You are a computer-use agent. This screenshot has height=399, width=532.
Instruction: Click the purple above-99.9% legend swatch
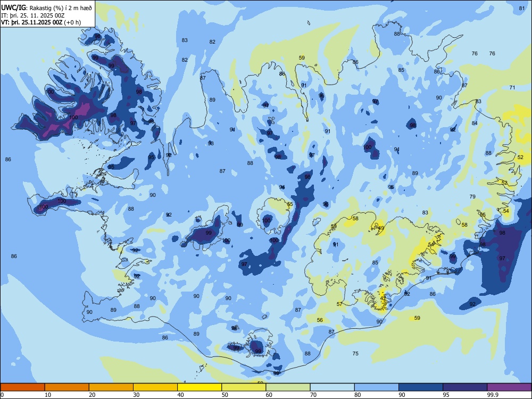(x=509, y=387)
